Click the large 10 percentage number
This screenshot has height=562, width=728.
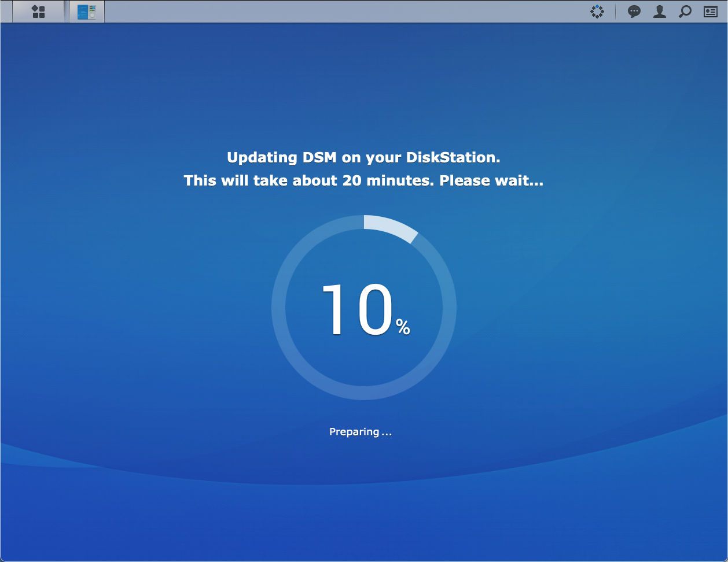[x=357, y=309]
